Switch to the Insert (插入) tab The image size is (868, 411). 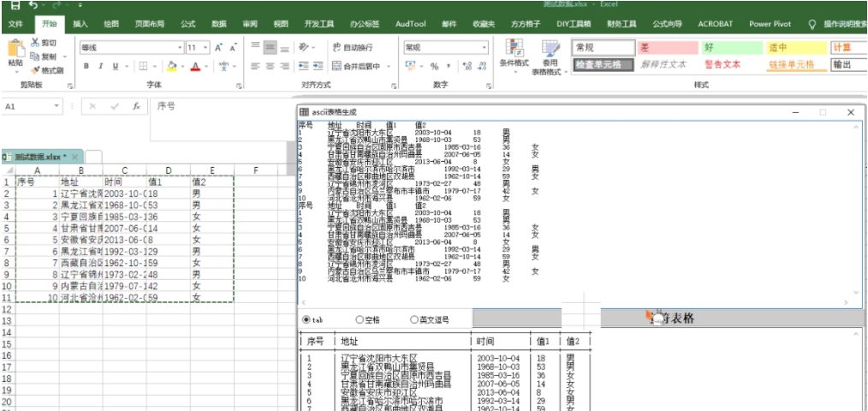(x=80, y=24)
